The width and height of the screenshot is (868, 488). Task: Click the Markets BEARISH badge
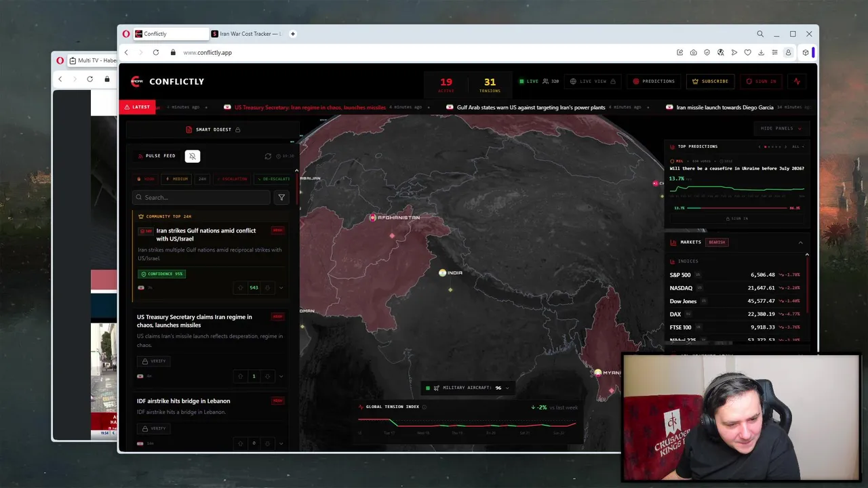click(x=717, y=242)
